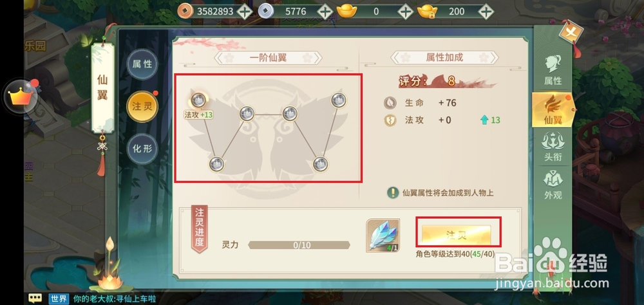Screen dimensions: 644x305
Task: Select the wing node labeled 法攻 +13
Action: (198, 100)
